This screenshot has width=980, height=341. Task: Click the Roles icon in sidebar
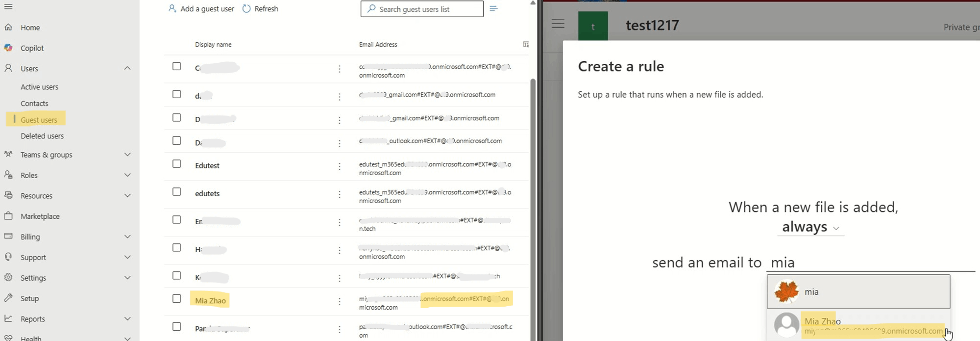[8, 175]
